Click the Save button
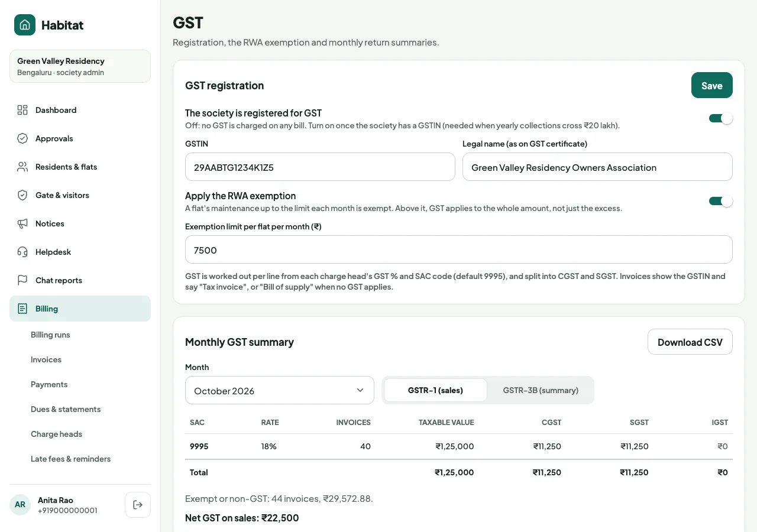This screenshot has height=532, width=757. point(712,85)
